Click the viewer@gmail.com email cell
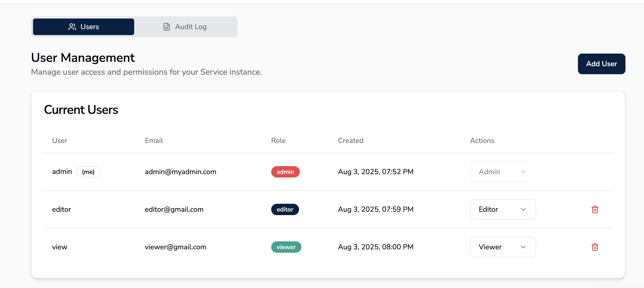 175,247
